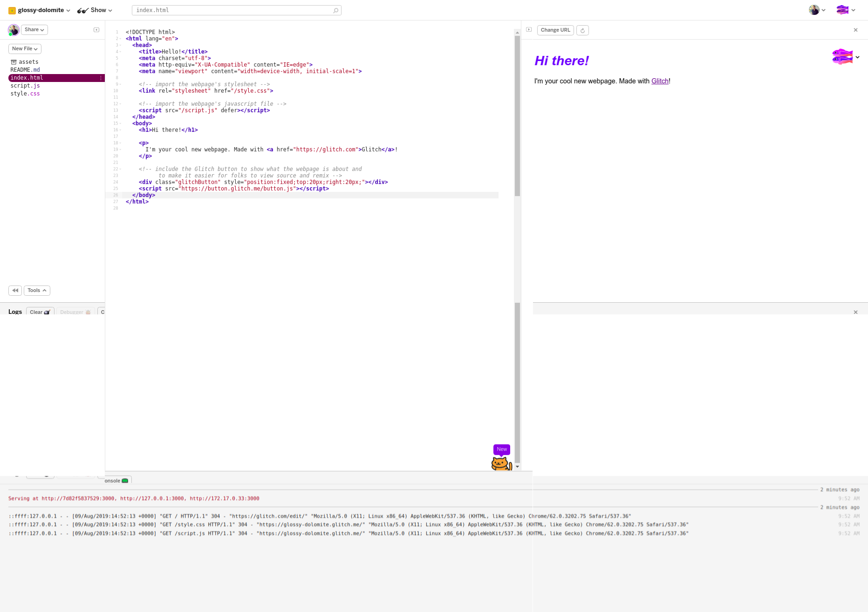Refresh the app preview
Image resolution: width=868 pixels, height=612 pixels.
tap(582, 30)
